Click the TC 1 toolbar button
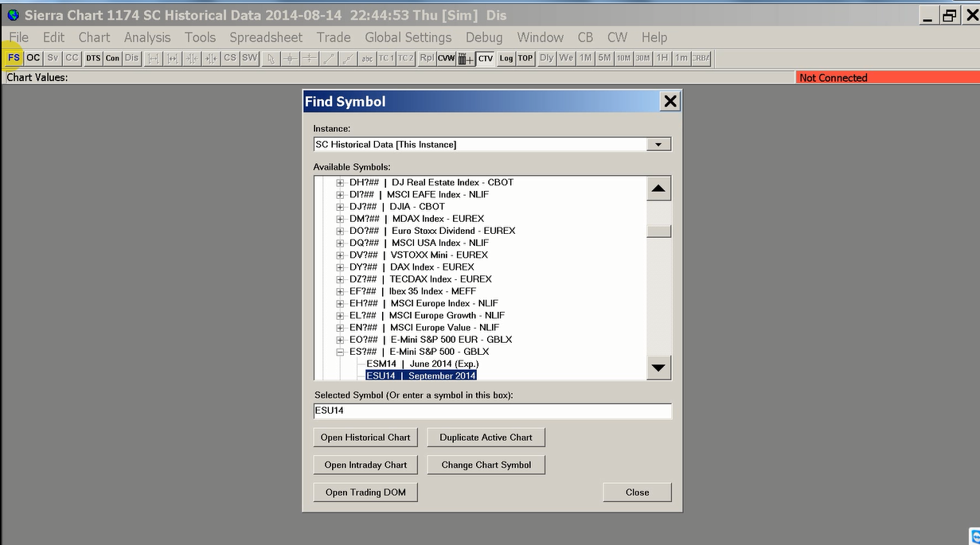Viewport: 980px width, 545px height. point(386,58)
